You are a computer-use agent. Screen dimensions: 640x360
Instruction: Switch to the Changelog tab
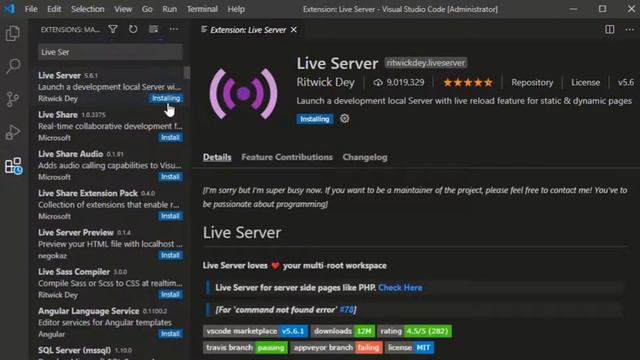(365, 157)
